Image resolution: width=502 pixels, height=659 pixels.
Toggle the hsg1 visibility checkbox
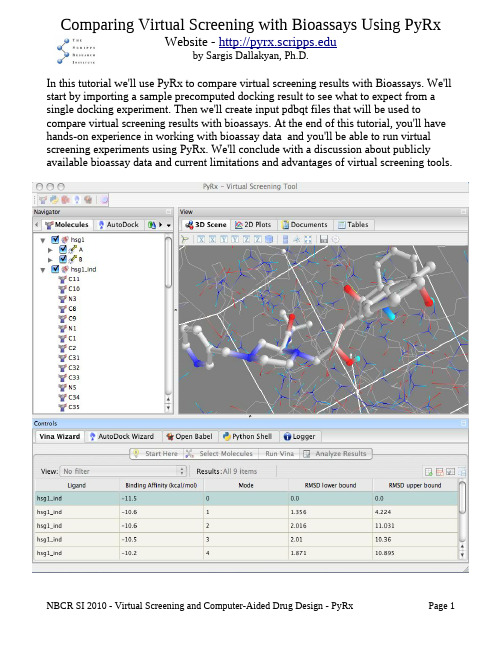(x=55, y=240)
